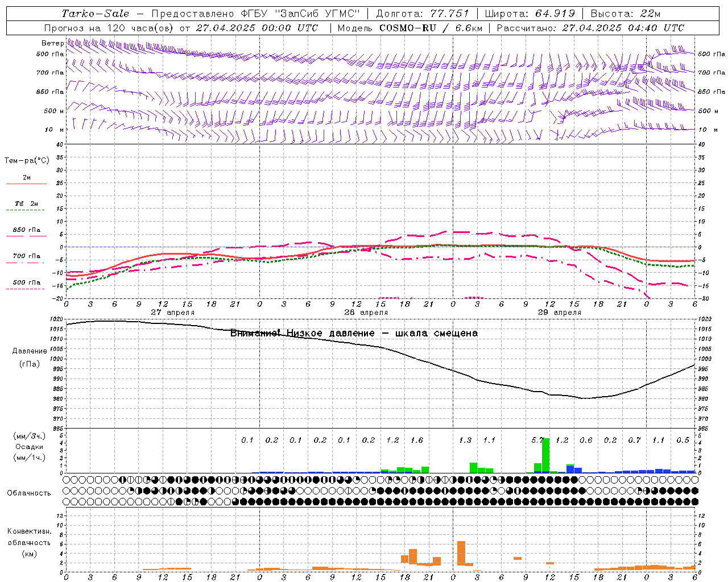Click the calculation time 27.04.2025 04:40 UTC

pos(623,28)
